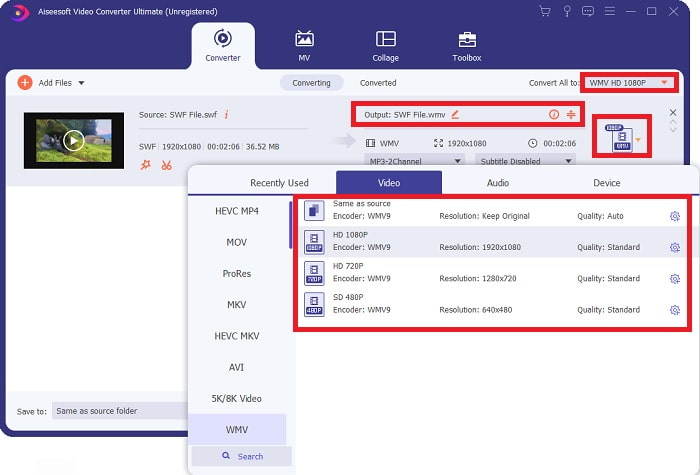Open the Subtitle Disabled dropdown

(525, 161)
